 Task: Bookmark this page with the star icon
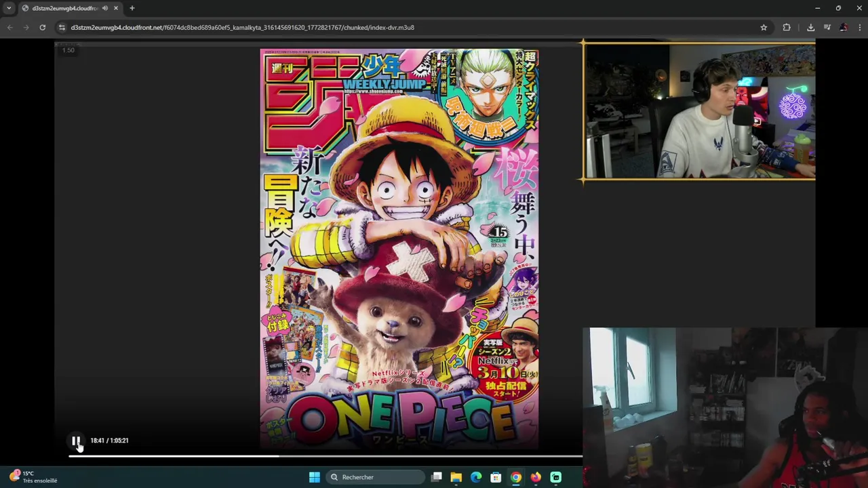pyautogui.click(x=764, y=27)
